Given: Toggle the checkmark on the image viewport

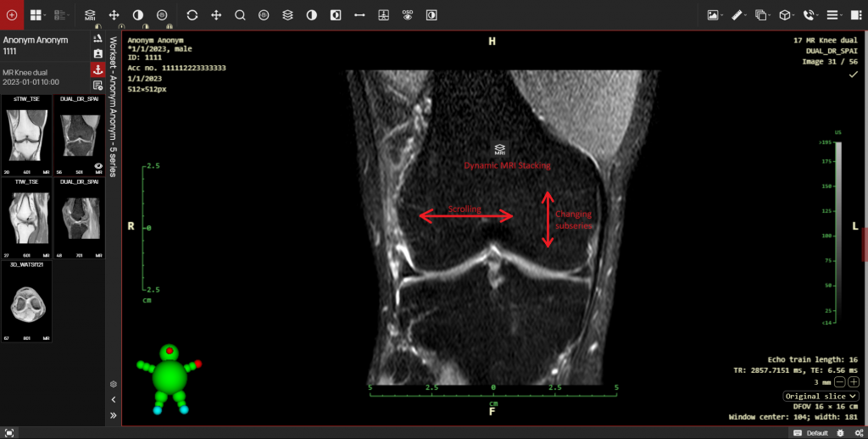Looking at the screenshot, I should pos(853,75).
